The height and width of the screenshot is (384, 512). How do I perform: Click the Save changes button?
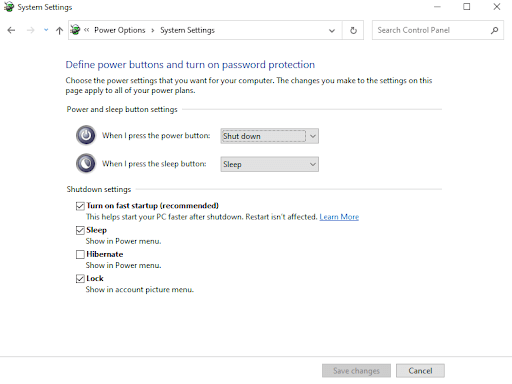(x=356, y=371)
